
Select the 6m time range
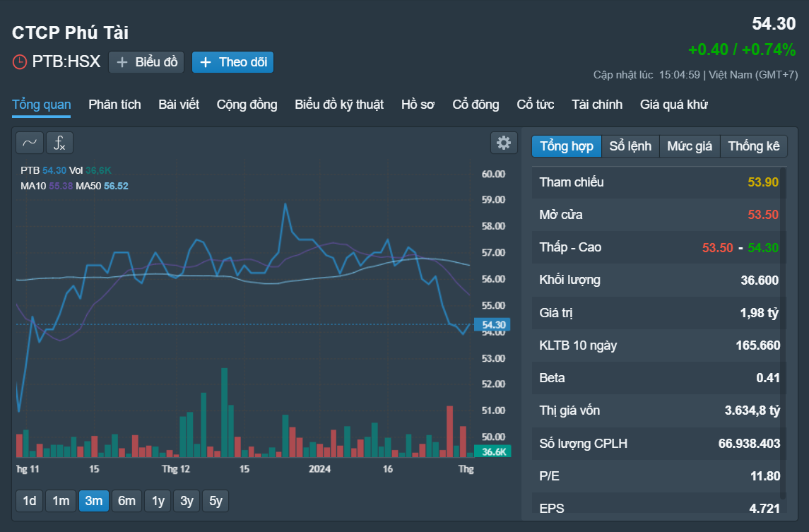126,500
